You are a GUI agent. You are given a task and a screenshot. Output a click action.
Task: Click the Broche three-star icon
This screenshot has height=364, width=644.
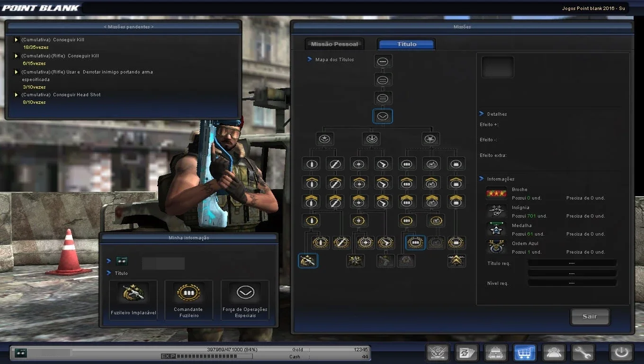tap(496, 194)
